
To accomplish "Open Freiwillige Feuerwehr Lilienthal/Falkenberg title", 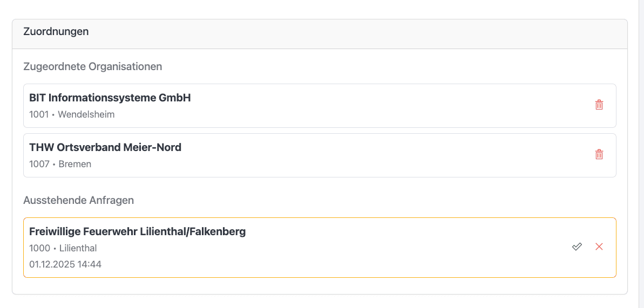I will pos(138,231).
